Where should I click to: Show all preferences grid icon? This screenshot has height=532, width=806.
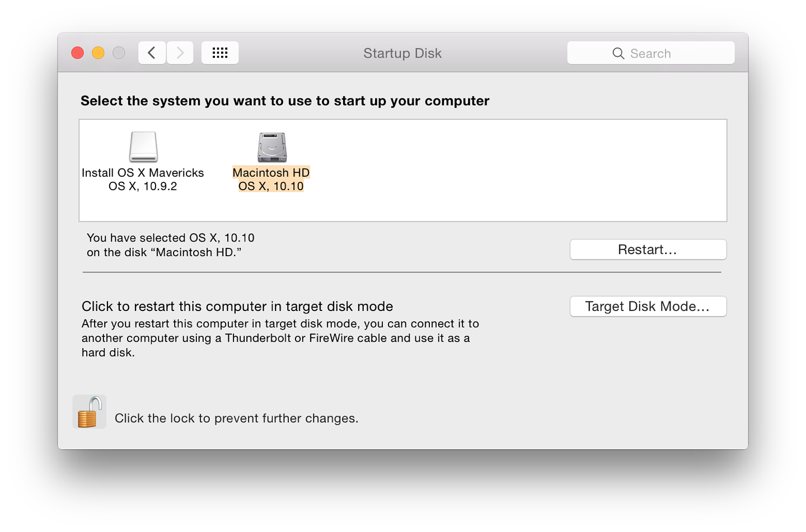click(220, 53)
